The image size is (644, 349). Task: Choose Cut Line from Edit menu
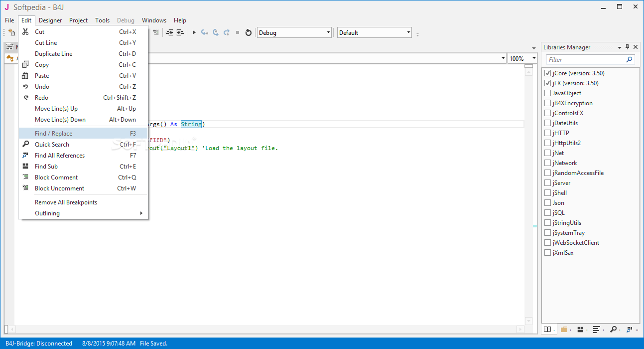coord(83,43)
